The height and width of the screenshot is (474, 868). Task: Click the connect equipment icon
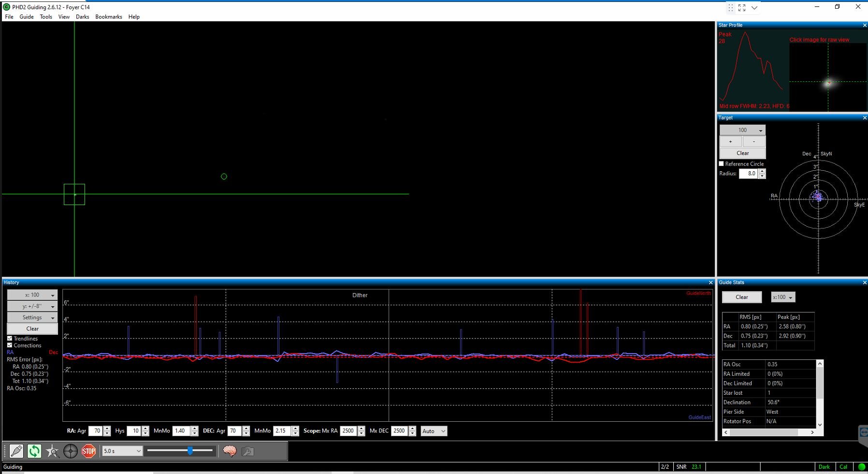point(16,451)
